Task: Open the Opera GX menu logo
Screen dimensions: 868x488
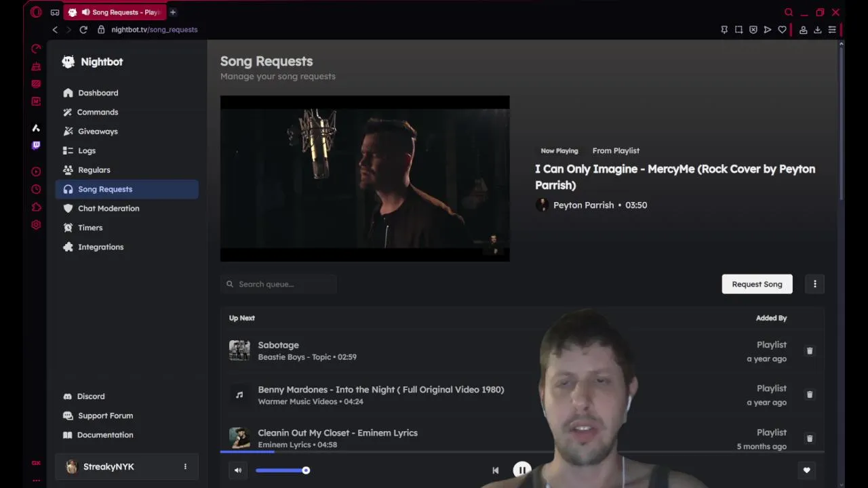Action: click(36, 12)
